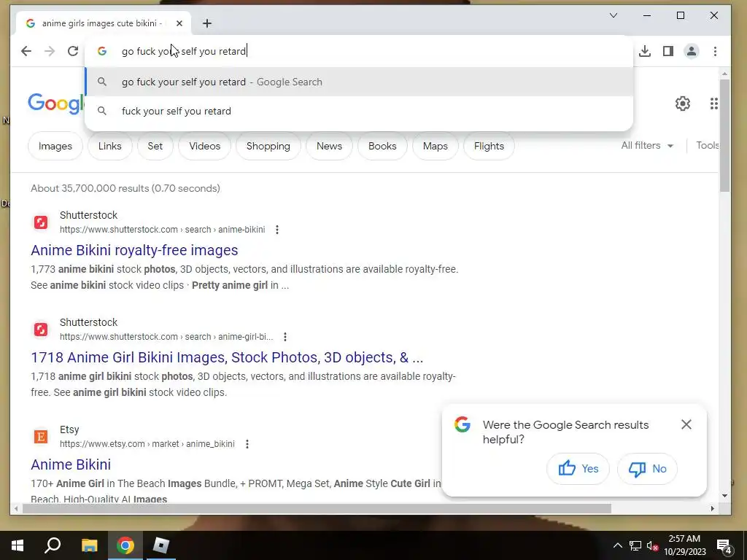The height and width of the screenshot is (560, 747).
Task: Answer No in the feedback popup
Action: tap(647, 469)
